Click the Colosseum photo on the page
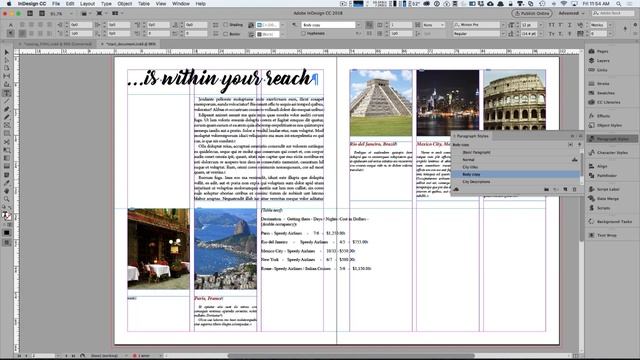 514,100
